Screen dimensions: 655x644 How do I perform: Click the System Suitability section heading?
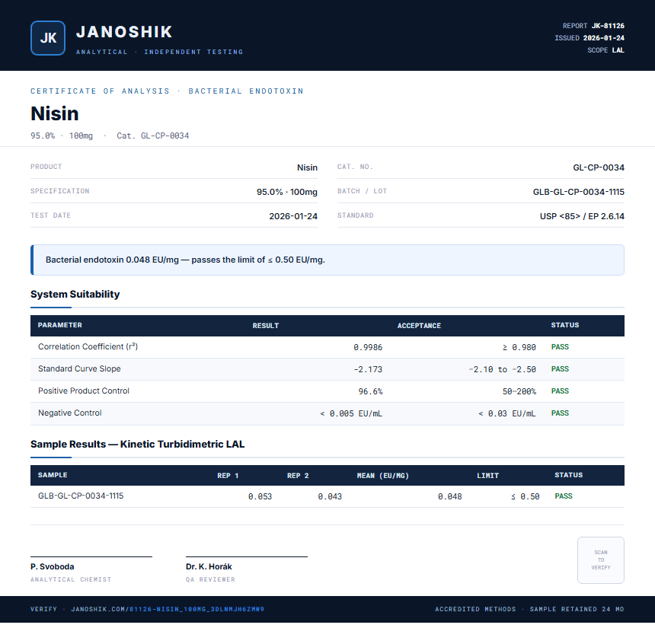coord(75,294)
